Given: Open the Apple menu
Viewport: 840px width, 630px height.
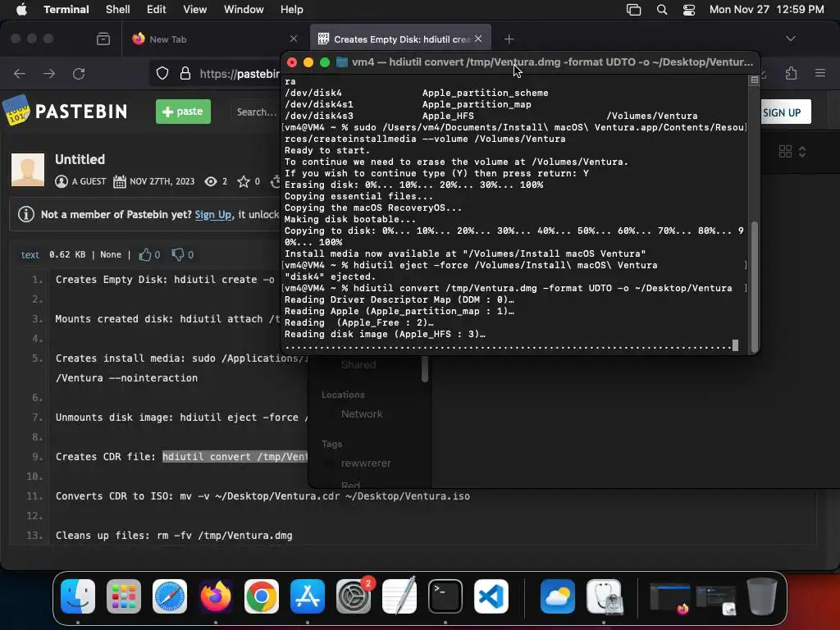Looking at the screenshot, I should pos(21,9).
